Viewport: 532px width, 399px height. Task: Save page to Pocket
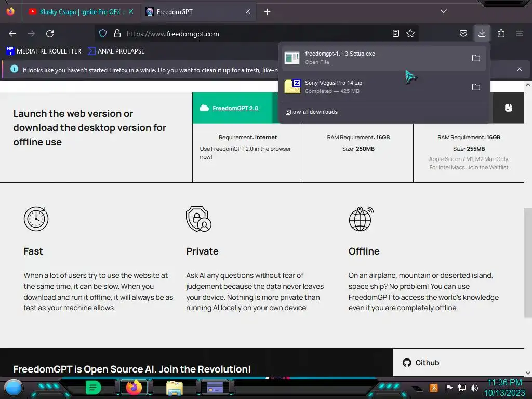pyautogui.click(x=463, y=33)
